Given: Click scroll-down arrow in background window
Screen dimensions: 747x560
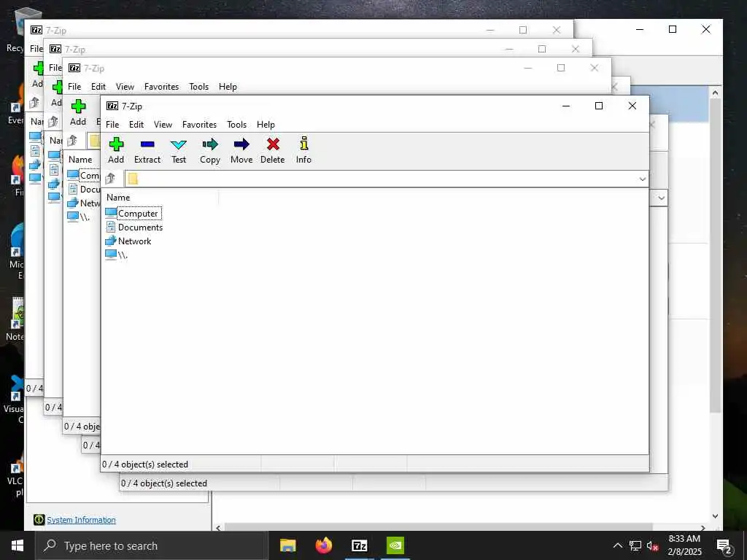Looking at the screenshot, I should pyautogui.click(x=715, y=516).
